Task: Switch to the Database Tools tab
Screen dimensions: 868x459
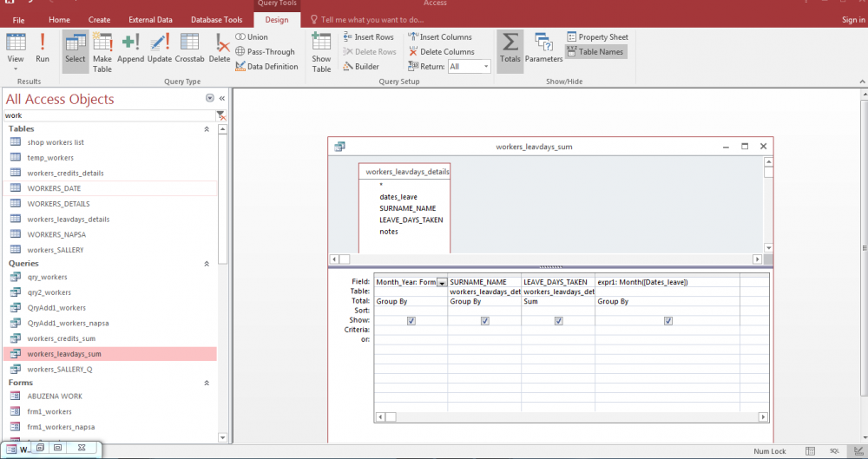Action: pos(216,19)
